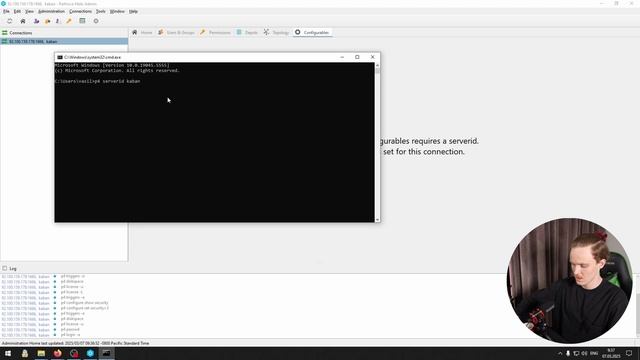Screen dimensions: 640x360
Task: Switch to the Permissions tab
Action: pyautogui.click(x=215, y=32)
